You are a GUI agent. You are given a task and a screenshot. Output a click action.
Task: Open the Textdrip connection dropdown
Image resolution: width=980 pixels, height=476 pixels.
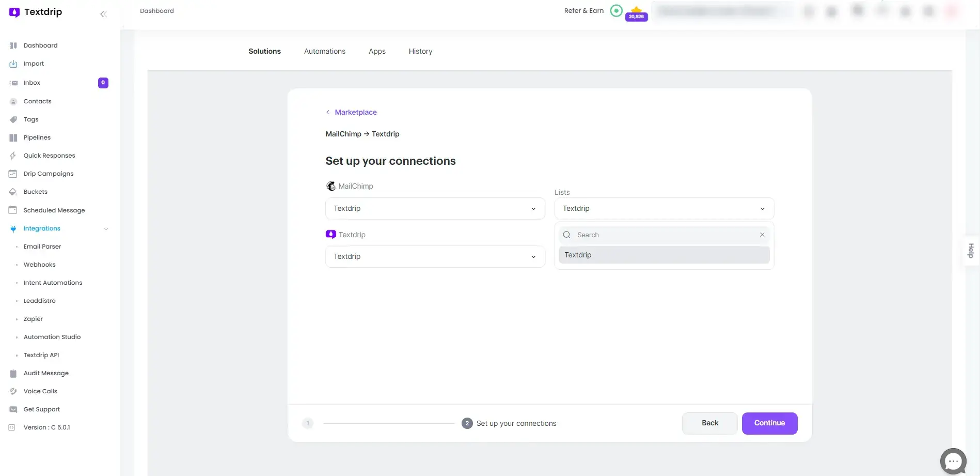(x=435, y=256)
